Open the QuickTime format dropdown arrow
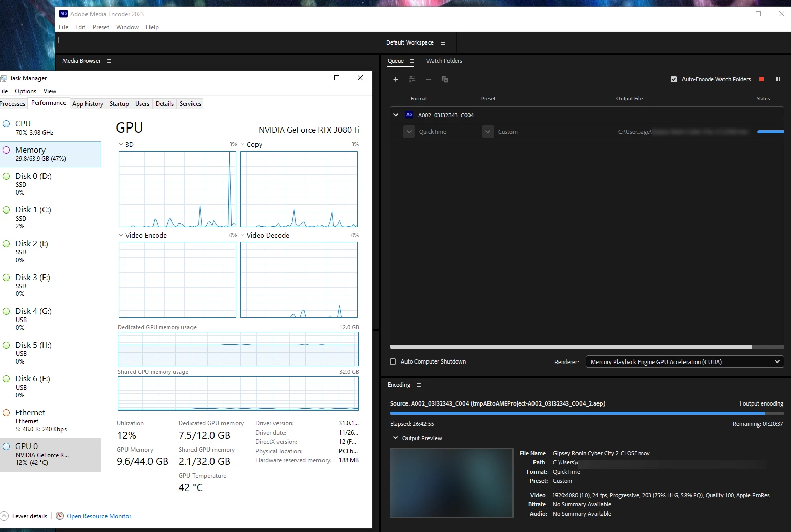791x532 pixels. 409,132
